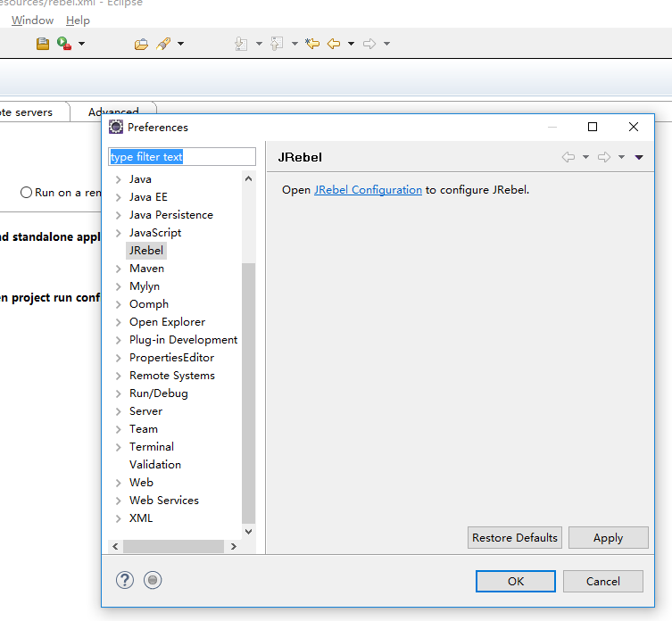Select Validation in the preferences tree

click(x=155, y=465)
